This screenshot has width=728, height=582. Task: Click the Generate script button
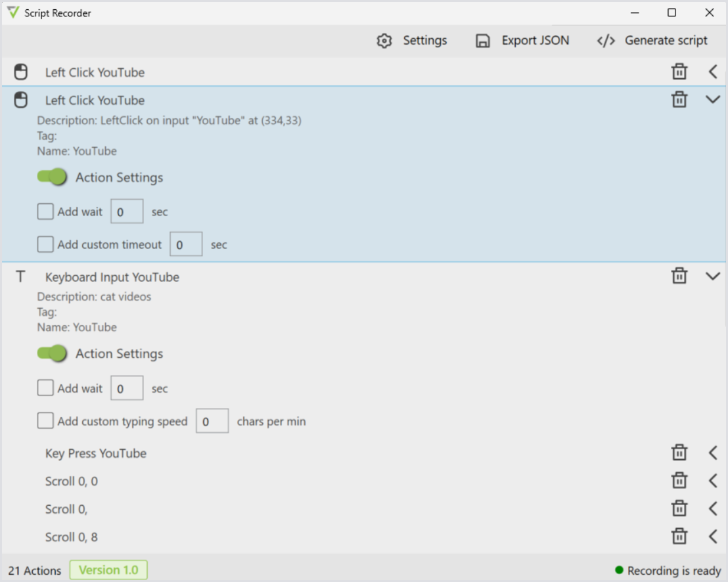[x=652, y=41]
